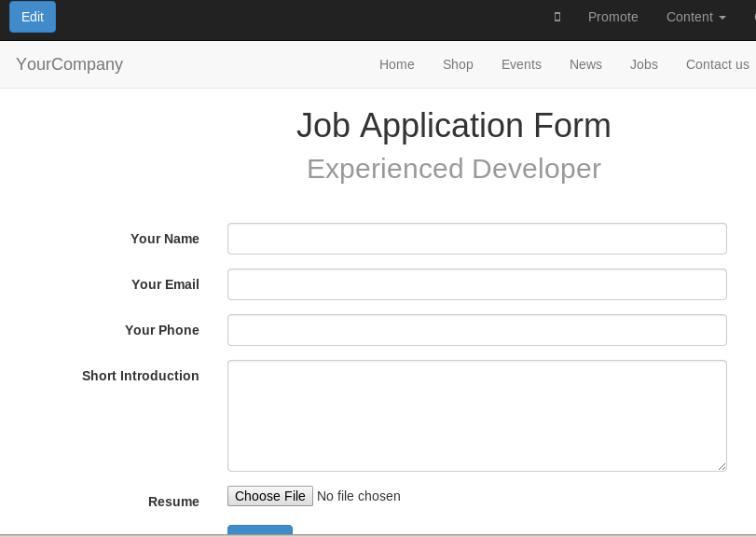Click inside the Short Introduction textarea

point(477,416)
